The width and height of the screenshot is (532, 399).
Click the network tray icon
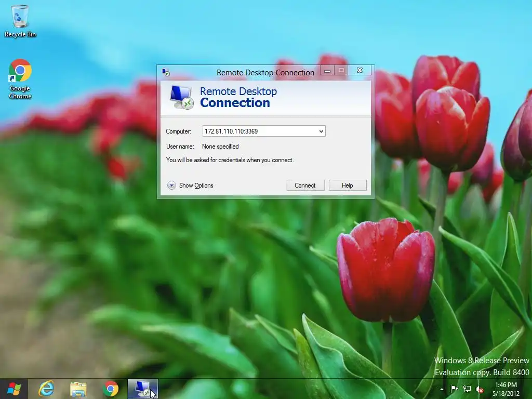[x=467, y=389]
